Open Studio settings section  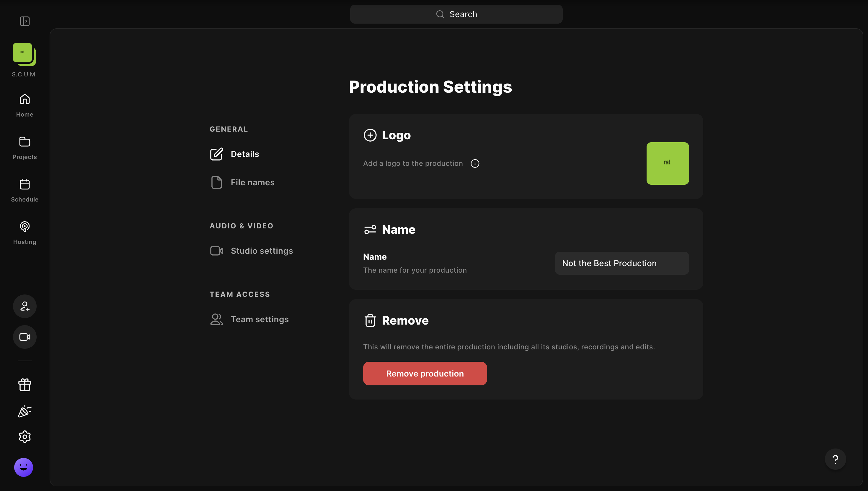click(262, 251)
